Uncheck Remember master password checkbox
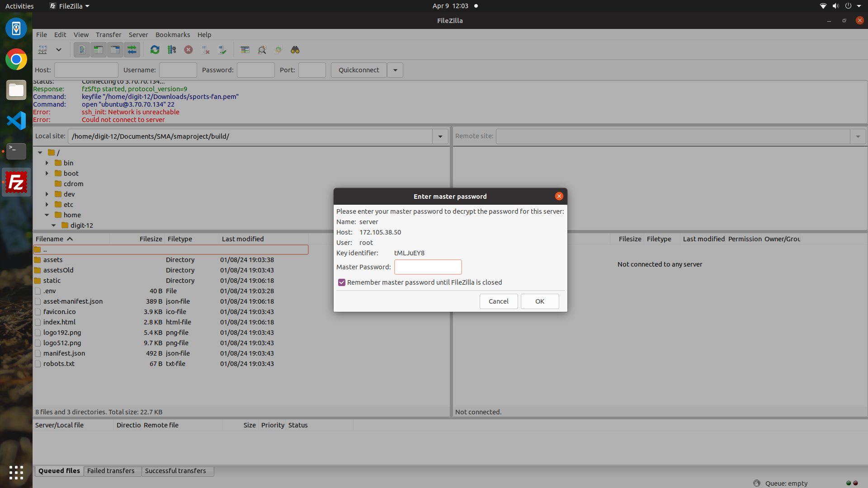868x488 pixels. (342, 282)
